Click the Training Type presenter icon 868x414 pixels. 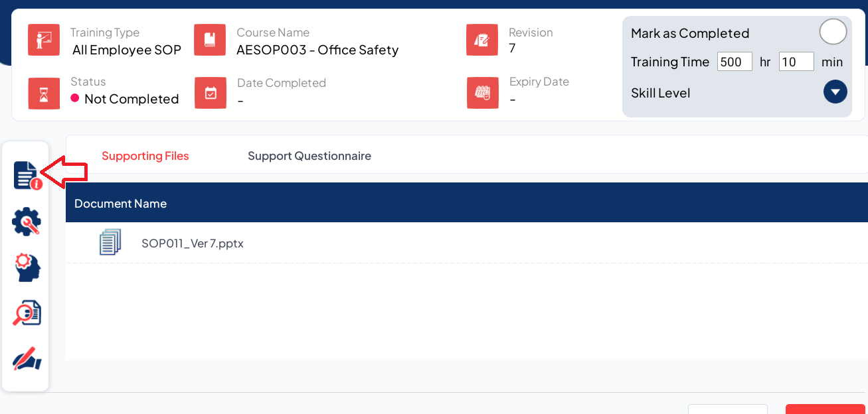44,40
